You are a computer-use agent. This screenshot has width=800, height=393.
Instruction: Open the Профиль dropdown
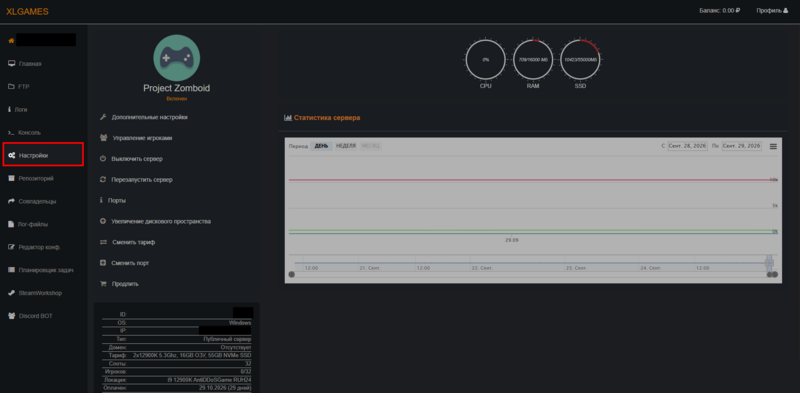click(x=772, y=10)
